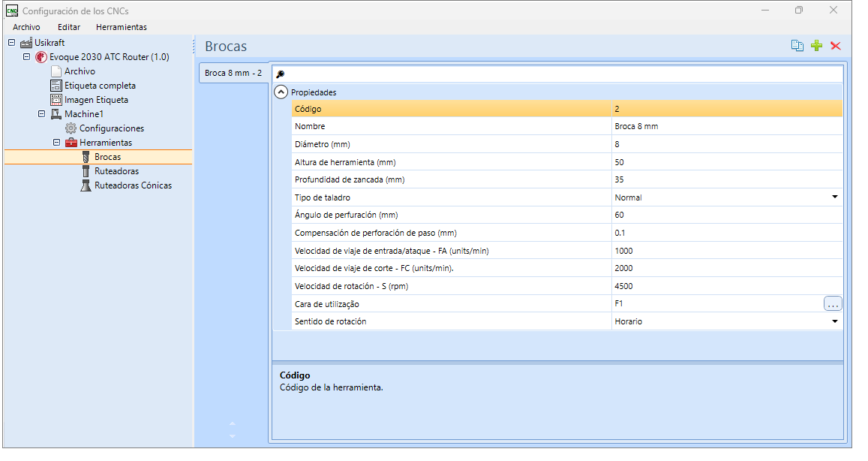Click the Tipo de taladro property label

(323, 197)
